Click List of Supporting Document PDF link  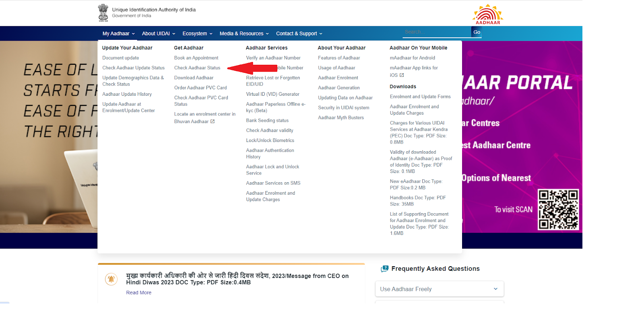[419, 224]
